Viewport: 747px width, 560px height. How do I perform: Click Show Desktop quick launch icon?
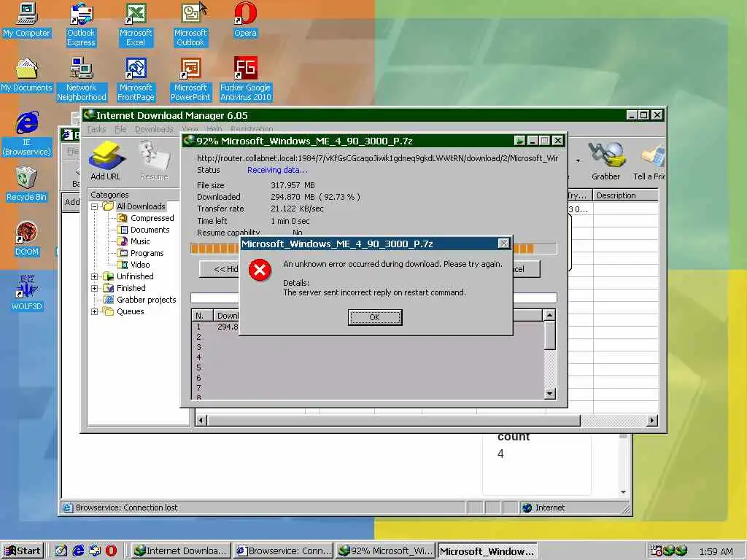pyautogui.click(x=61, y=551)
